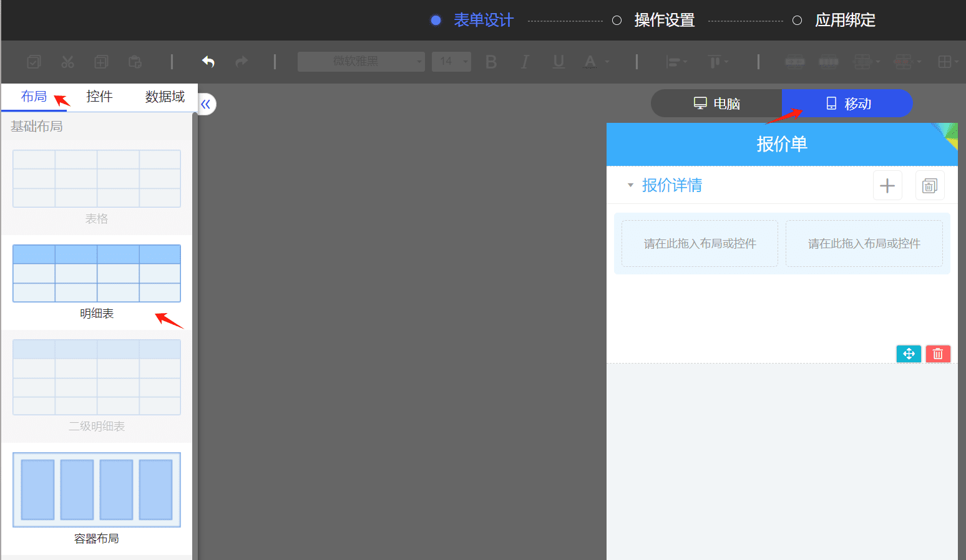Toggle underline formatting
This screenshot has height=560, width=966.
559,62
